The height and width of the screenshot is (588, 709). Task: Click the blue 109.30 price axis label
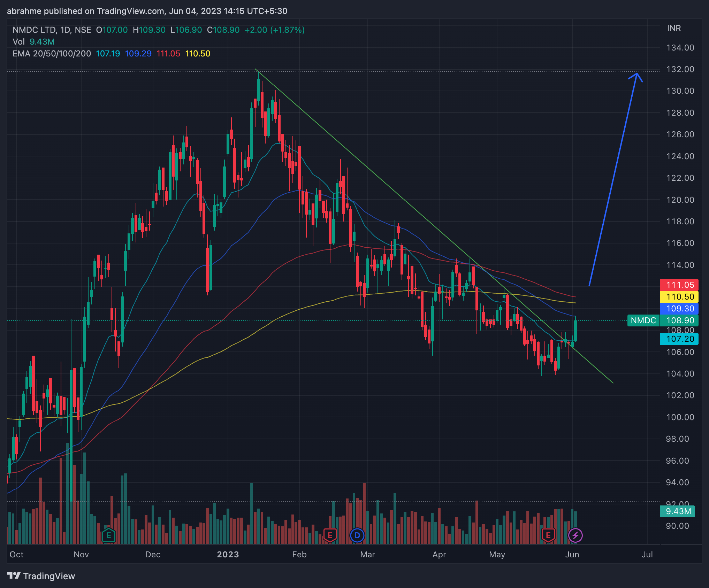click(679, 309)
